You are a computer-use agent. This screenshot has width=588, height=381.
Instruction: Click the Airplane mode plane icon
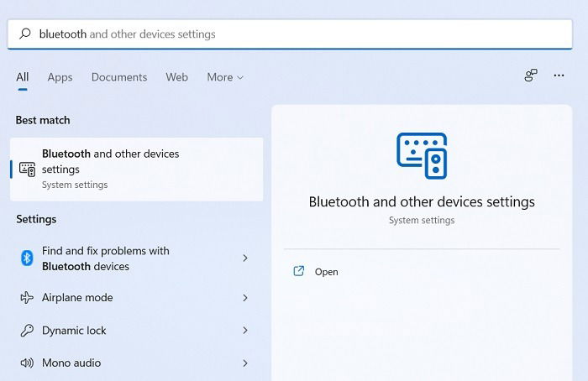[27, 298]
